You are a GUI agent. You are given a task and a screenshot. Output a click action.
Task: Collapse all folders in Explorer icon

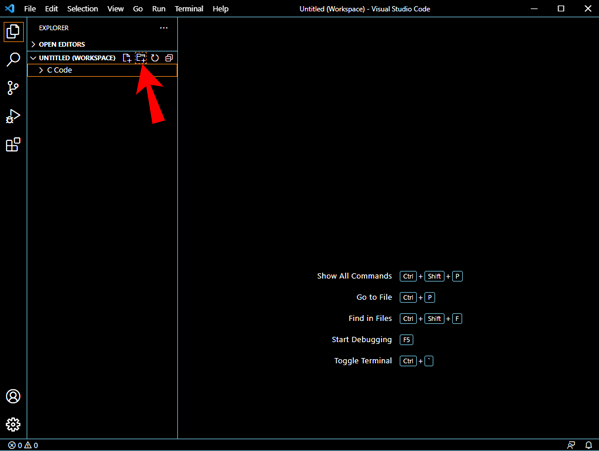coord(169,58)
